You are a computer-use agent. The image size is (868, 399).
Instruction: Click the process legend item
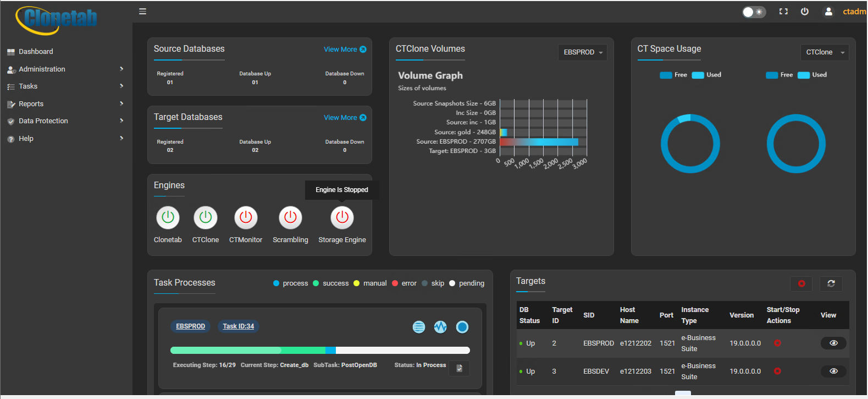291,283
